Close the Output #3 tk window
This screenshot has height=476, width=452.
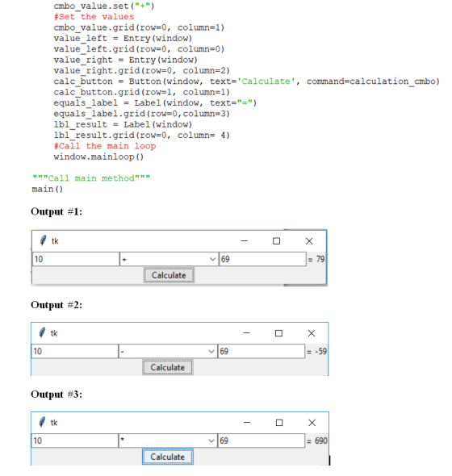tap(312, 423)
